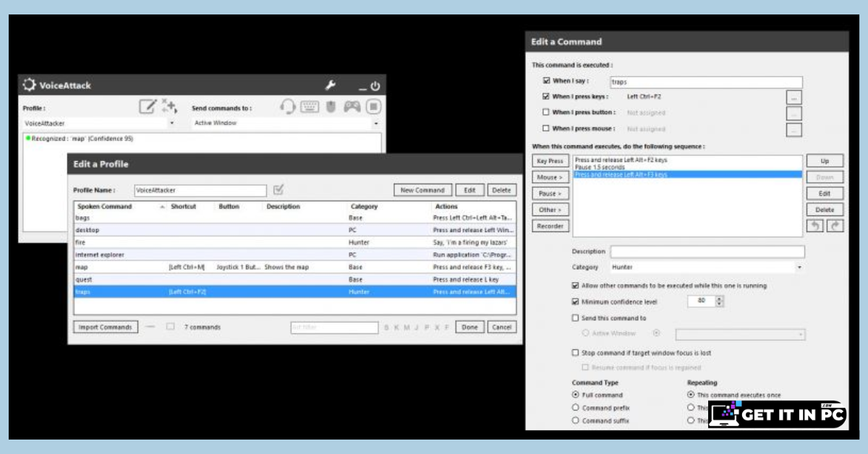Image resolution: width=868 pixels, height=454 pixels.
Task: Select the 'quest' command row
Action: tap(295, 279)
